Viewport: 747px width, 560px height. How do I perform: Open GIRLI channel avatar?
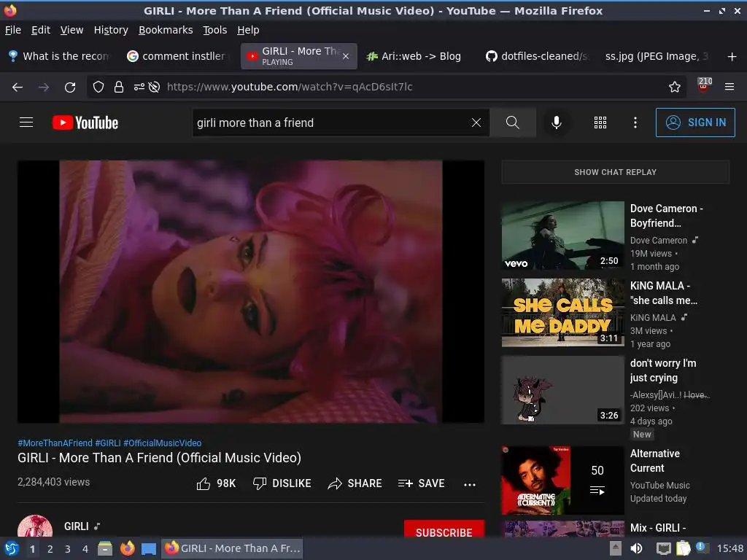click(35, 526)
